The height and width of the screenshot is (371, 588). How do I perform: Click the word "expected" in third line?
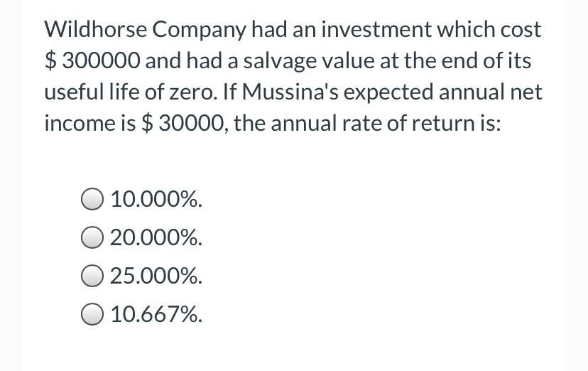tap(388, 92)
